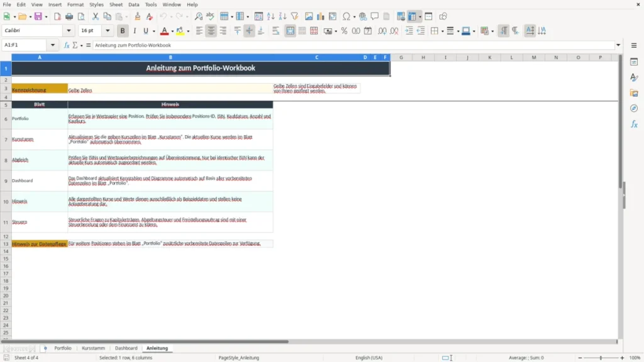The height and width of the screenshot is (362, 644).
Task: Click the zoom in plus button
Action: click(x=622, y=358)
